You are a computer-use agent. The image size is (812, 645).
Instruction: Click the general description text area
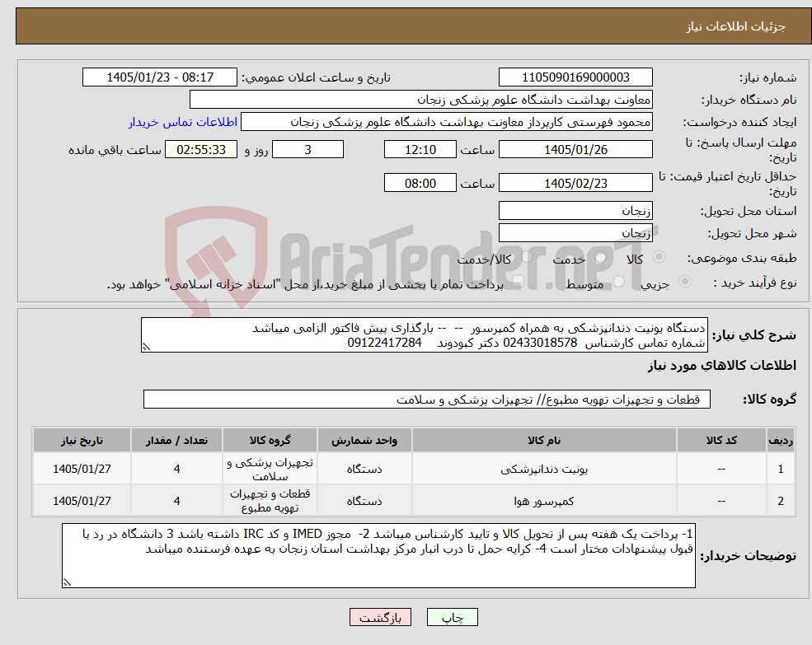pos(424,335)
